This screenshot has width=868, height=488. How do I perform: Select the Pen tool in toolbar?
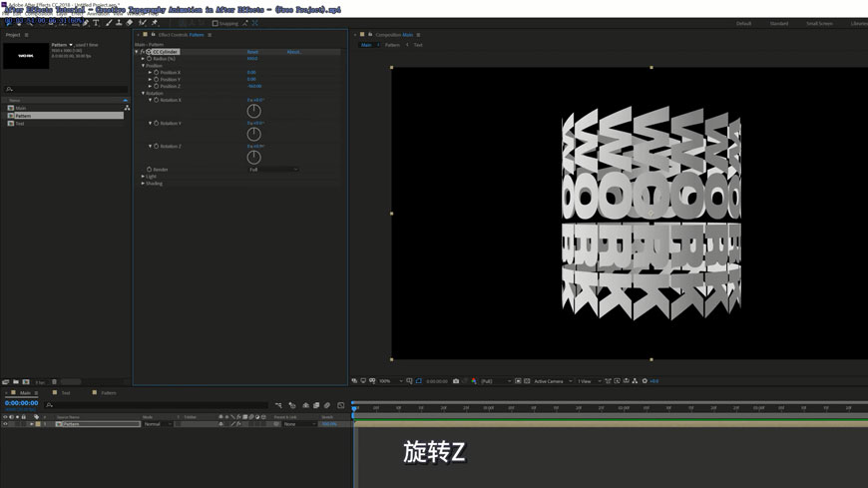pyautogui.click(x=86, y=23)
